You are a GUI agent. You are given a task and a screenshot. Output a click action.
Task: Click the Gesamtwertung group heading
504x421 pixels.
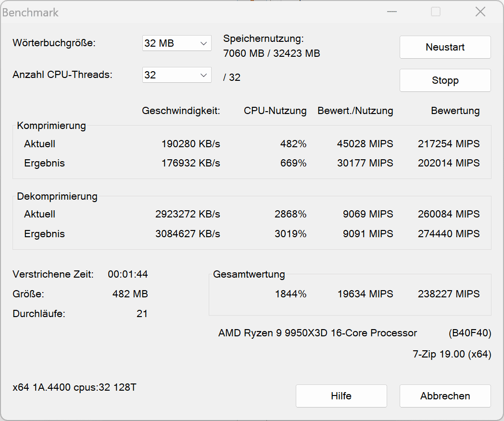pyautogui.click(x=249, y=274)
